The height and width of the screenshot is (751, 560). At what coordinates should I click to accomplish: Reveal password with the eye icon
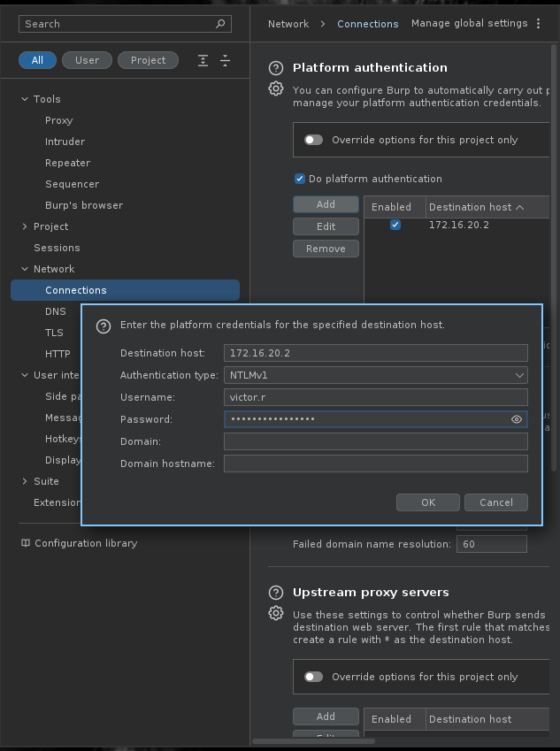coord(517,419)
